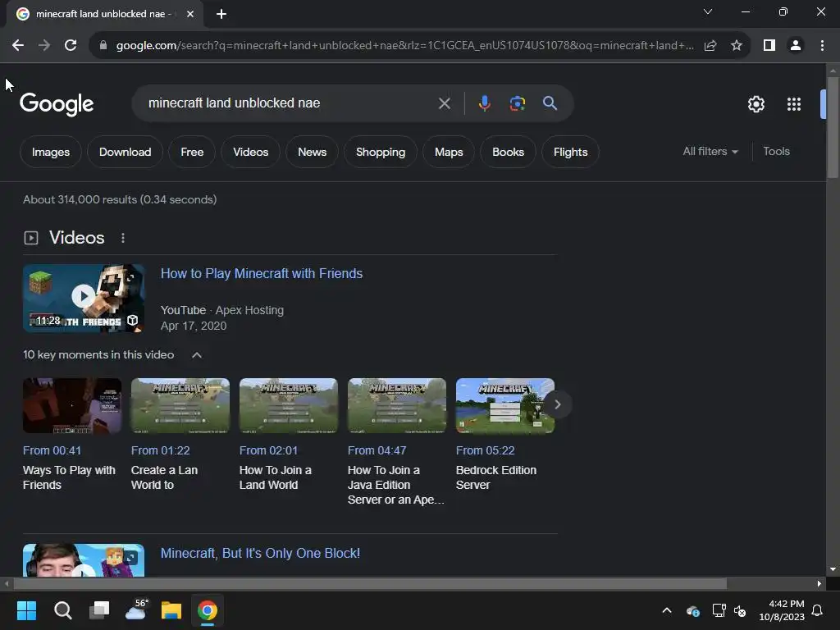The width and height of the screenshot is (840, 630).
Task: Open How to Play Minecraft with Friends link
Action: 262,274
